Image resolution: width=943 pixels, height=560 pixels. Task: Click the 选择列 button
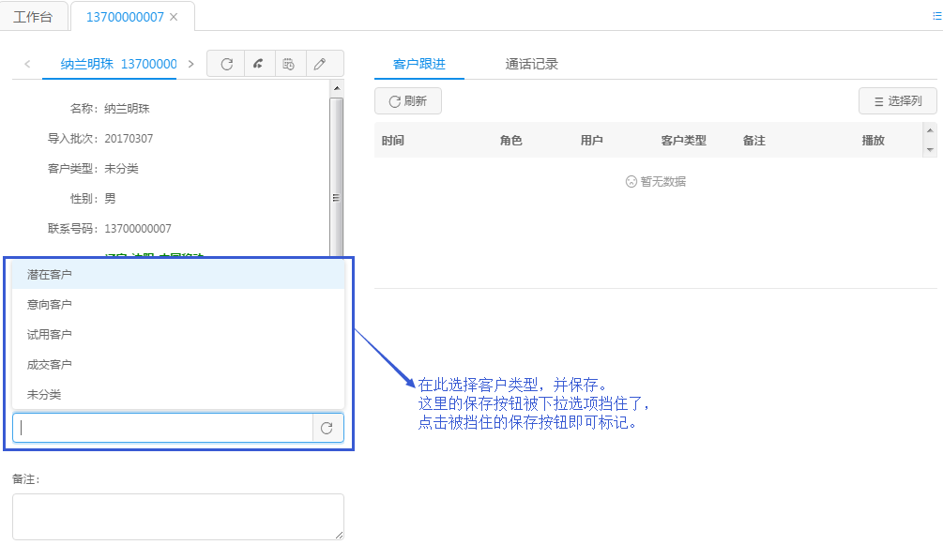pos(897,101)
